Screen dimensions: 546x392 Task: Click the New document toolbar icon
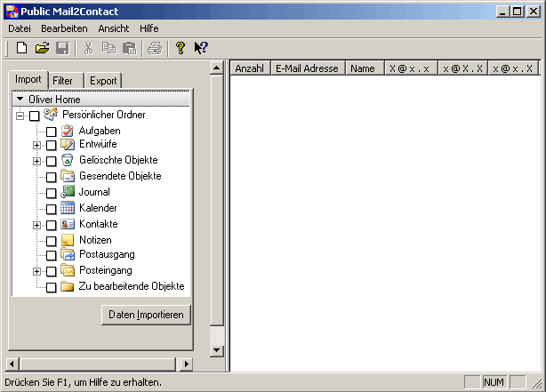click(21, 48)
